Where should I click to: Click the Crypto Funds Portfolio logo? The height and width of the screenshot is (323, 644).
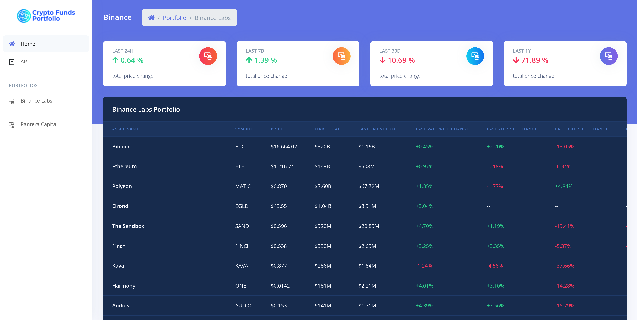pos(46,15)
